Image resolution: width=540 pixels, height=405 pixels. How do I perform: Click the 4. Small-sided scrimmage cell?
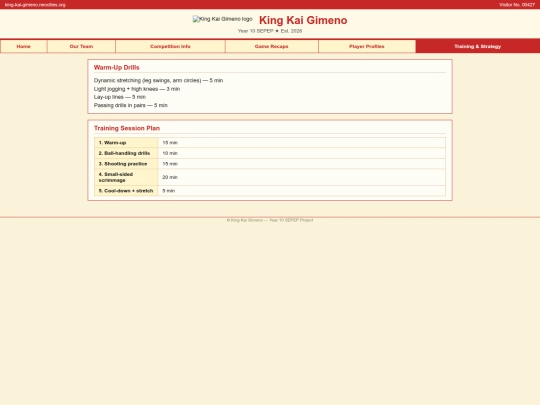click(x=126, y=177)
